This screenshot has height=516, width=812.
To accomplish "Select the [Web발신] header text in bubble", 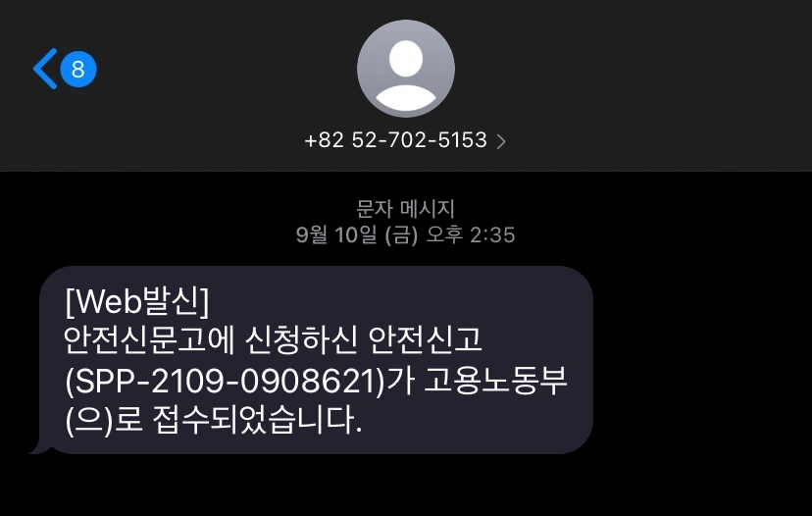I will click(137, 301).
